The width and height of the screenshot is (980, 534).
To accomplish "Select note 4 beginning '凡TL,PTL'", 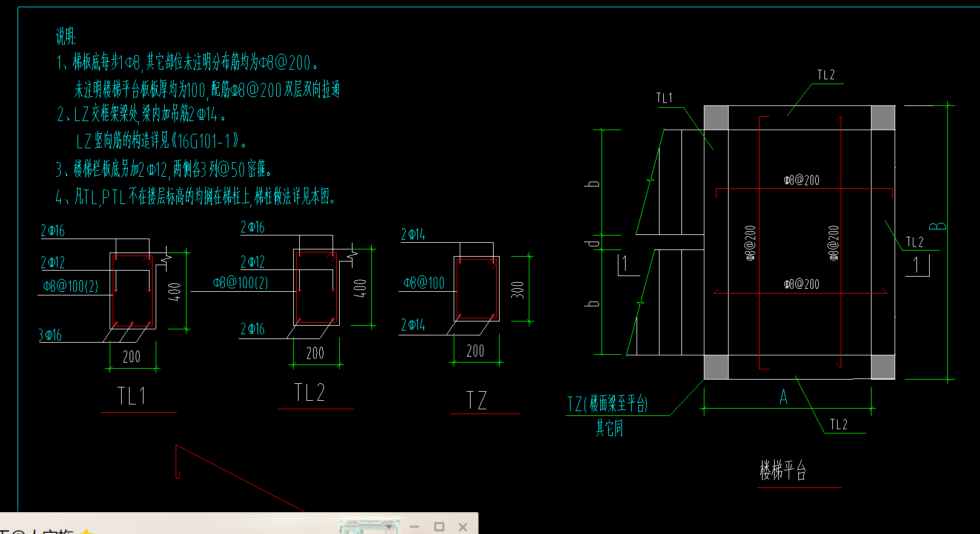I will pyautogui.click(x=195, y=196).
